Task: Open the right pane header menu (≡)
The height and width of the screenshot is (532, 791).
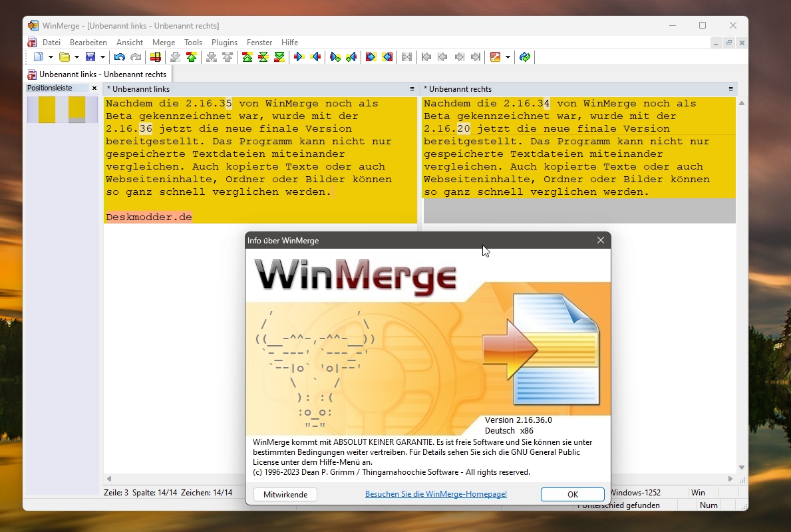Action: 730,88
